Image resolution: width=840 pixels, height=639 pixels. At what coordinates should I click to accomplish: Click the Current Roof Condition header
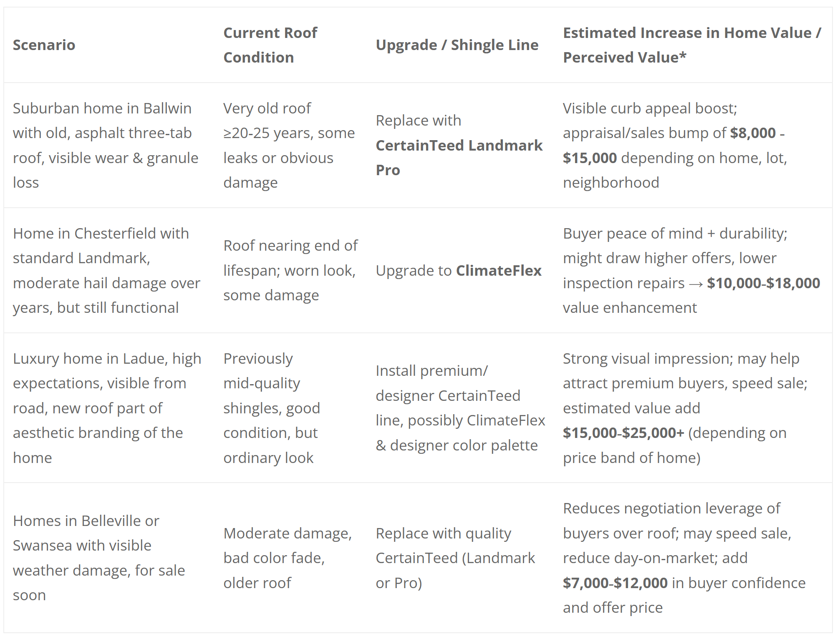[270, 45]
